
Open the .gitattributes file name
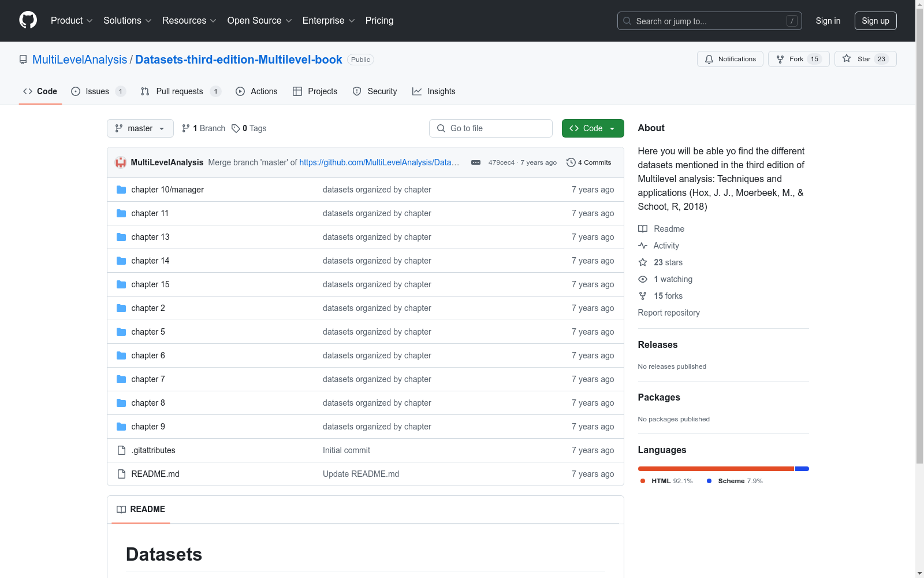153,450
